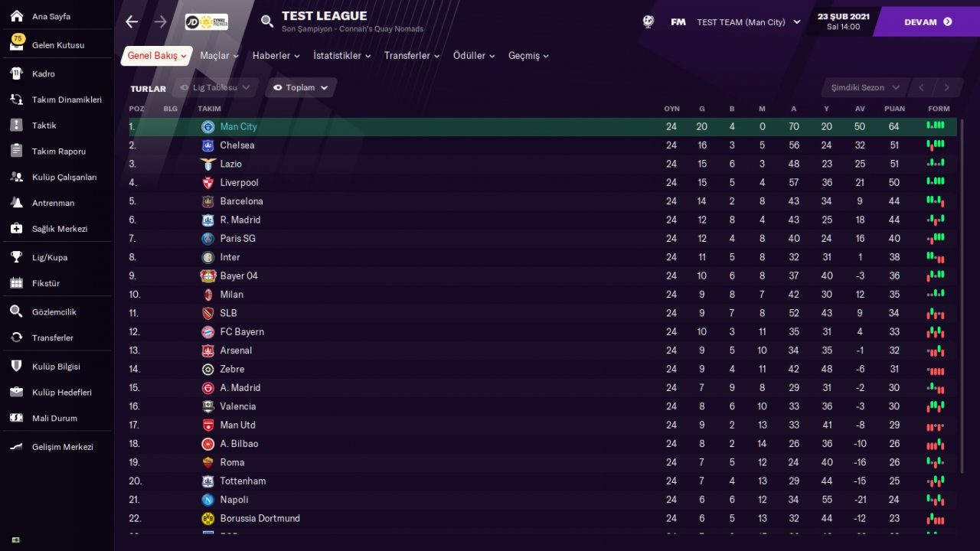
Task: Toggle the Lig Tablosu eye view option
Action: (214, 88)
